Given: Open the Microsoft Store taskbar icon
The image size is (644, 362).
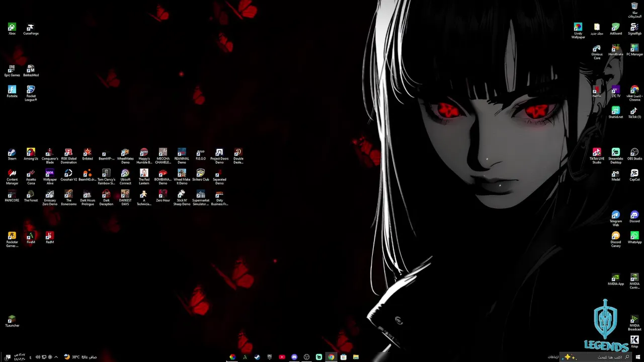Looking at the screenshot, I should pos(343,357).
